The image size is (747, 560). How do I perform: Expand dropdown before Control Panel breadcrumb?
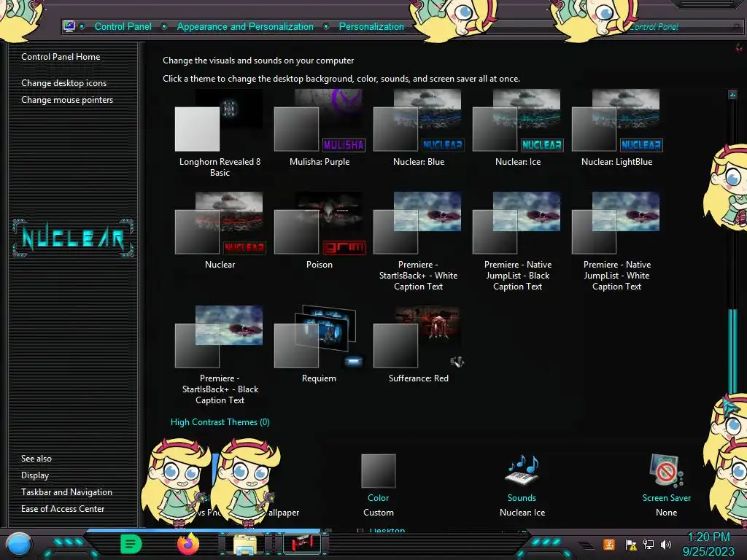[82, 27]
